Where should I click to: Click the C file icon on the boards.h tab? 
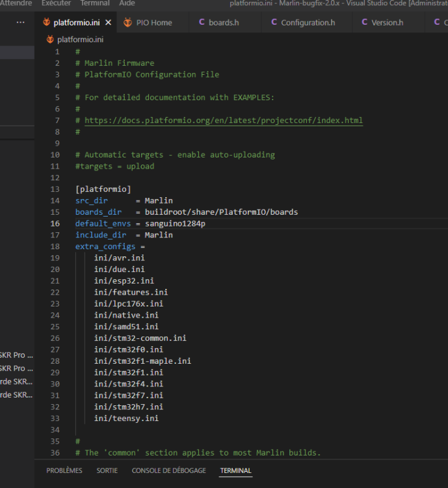pos(201,23)
